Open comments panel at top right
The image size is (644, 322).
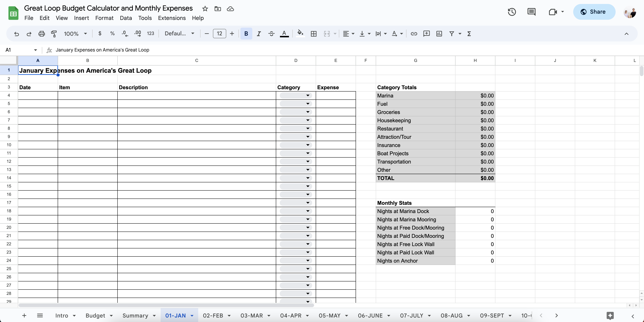coord(531,12)
